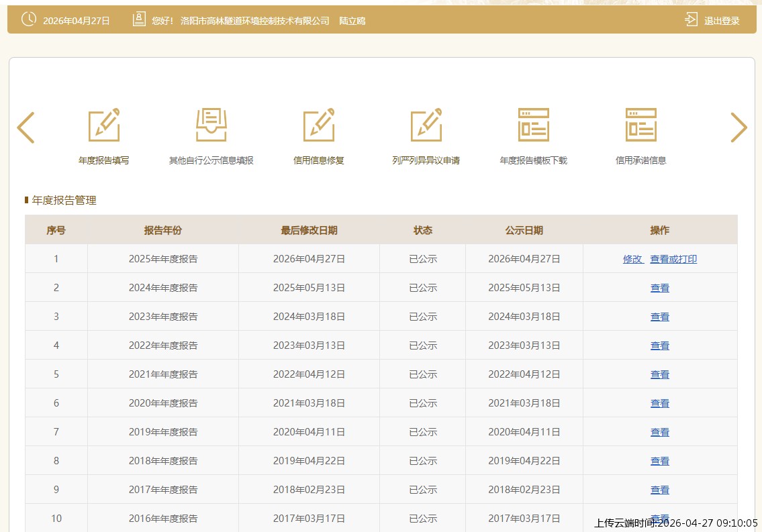Viewport: 762px width, 532px height.
Task: View the 2020年年度报告 entry
Action: click(x=660, y=403)
